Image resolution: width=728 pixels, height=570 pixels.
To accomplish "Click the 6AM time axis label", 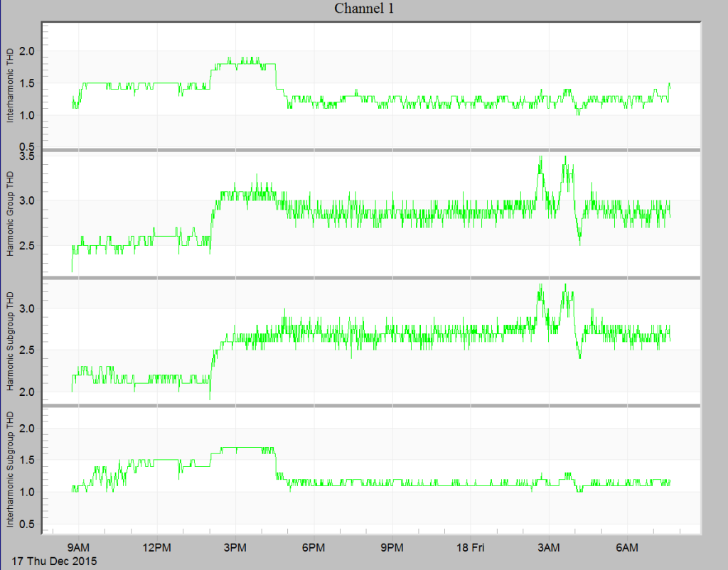I will tap(627, 548).
